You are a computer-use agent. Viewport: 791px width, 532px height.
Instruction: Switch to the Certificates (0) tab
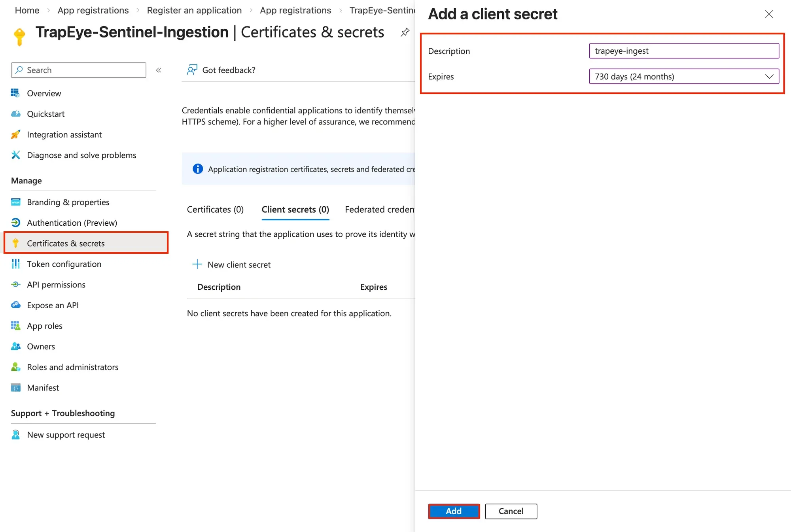215,209
